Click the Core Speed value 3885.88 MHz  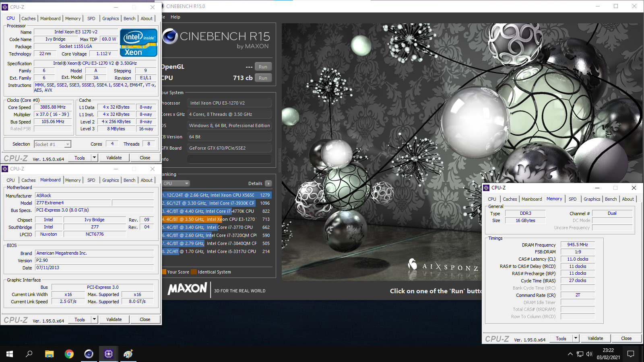point(53,107)
